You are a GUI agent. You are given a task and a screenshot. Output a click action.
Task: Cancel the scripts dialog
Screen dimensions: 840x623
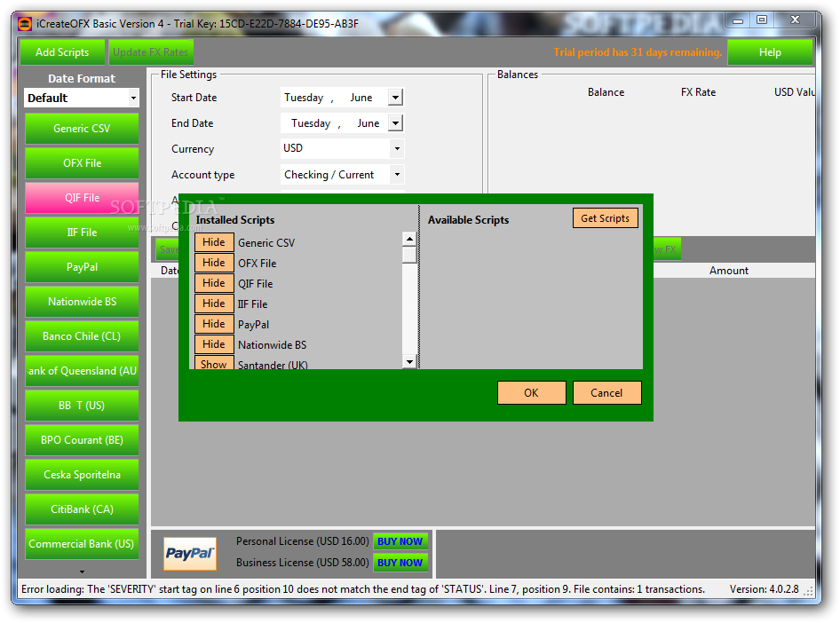[x=607, y=393]
